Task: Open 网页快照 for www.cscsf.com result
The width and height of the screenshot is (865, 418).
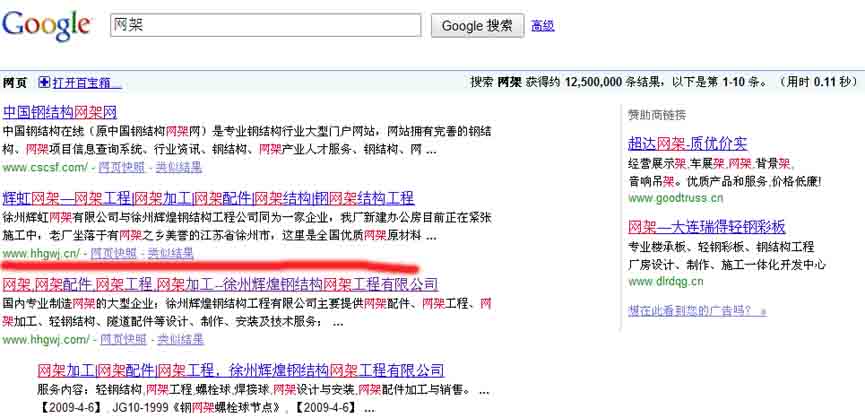Action: tap(121, 167)
